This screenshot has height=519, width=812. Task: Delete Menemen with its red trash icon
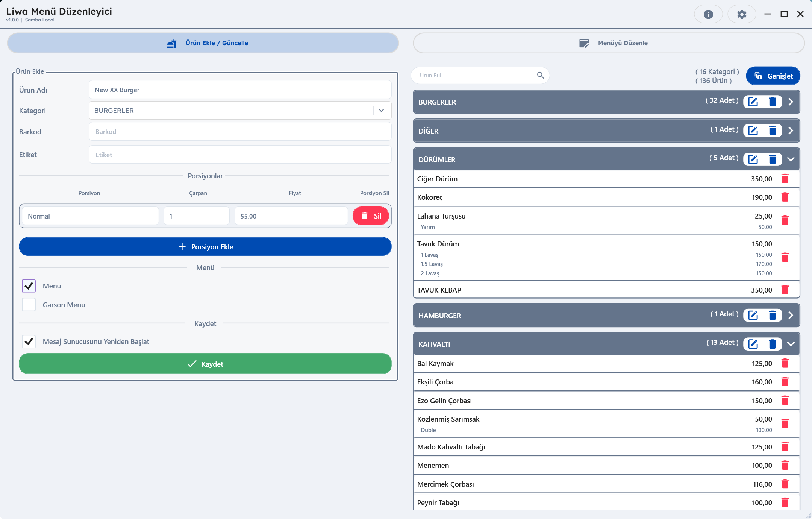(785, 466)
